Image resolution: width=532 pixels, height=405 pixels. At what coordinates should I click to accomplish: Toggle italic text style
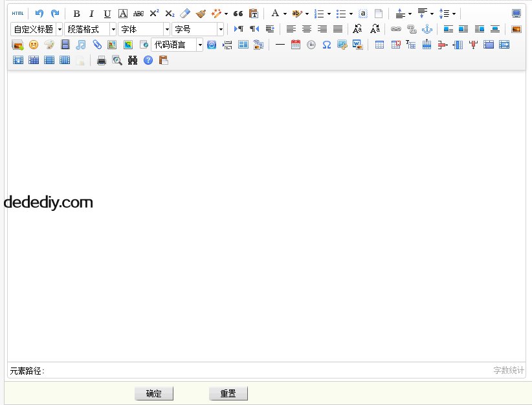(91, 14)
